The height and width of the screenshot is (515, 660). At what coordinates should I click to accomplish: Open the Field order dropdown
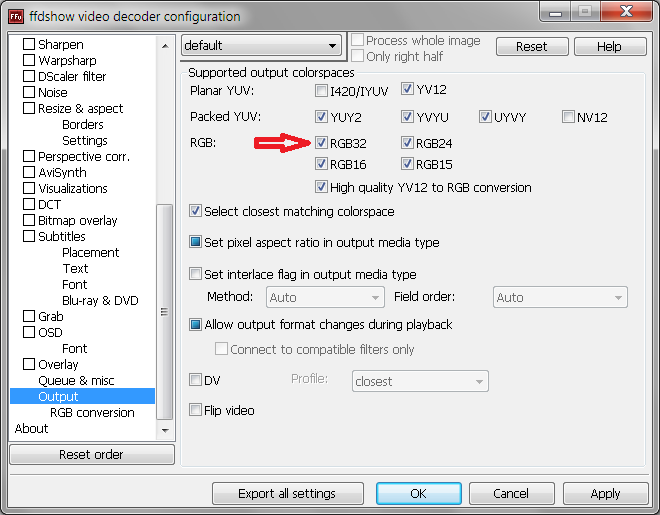point(560,297)
